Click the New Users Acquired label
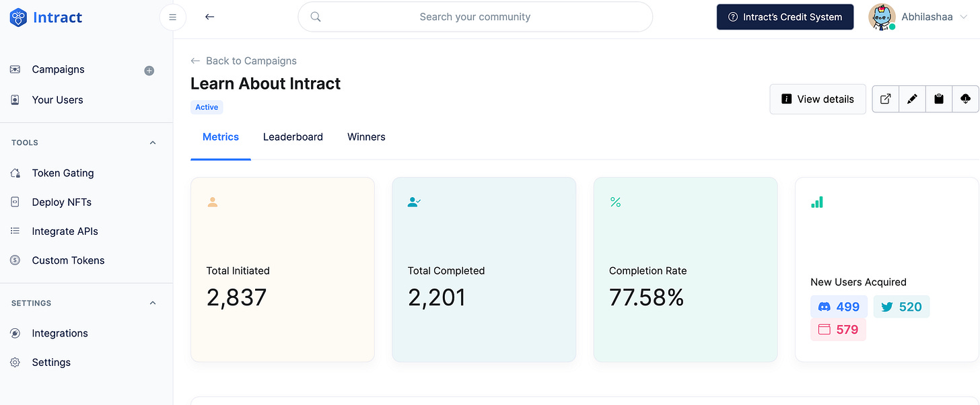This screenshot has height=405, width=980. (858, 282)
